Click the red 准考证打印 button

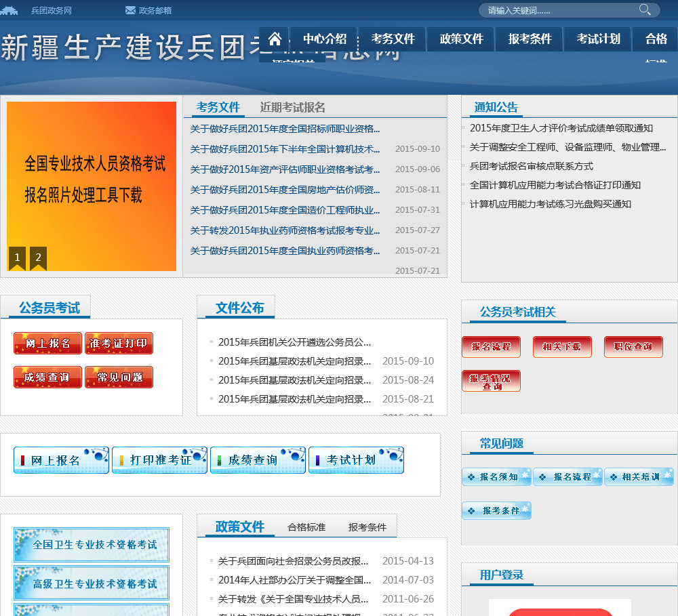click(x=119, y=344)
